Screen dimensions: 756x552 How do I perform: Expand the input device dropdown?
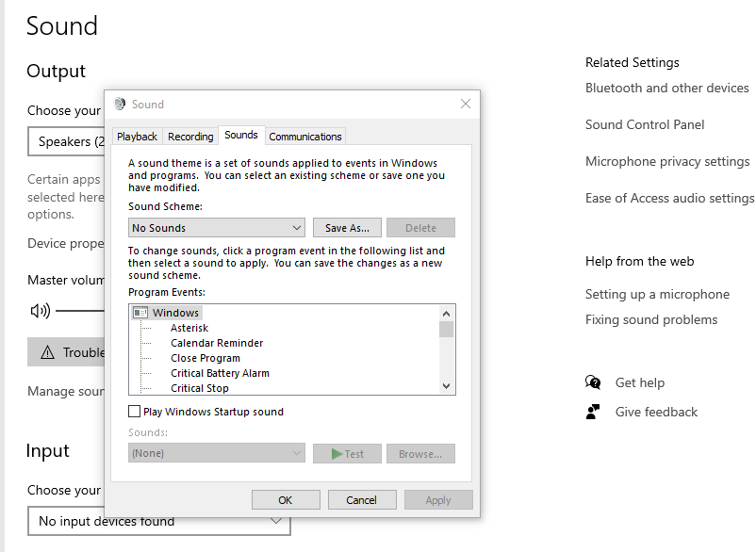pyautogui.click(x=158, y=521)
